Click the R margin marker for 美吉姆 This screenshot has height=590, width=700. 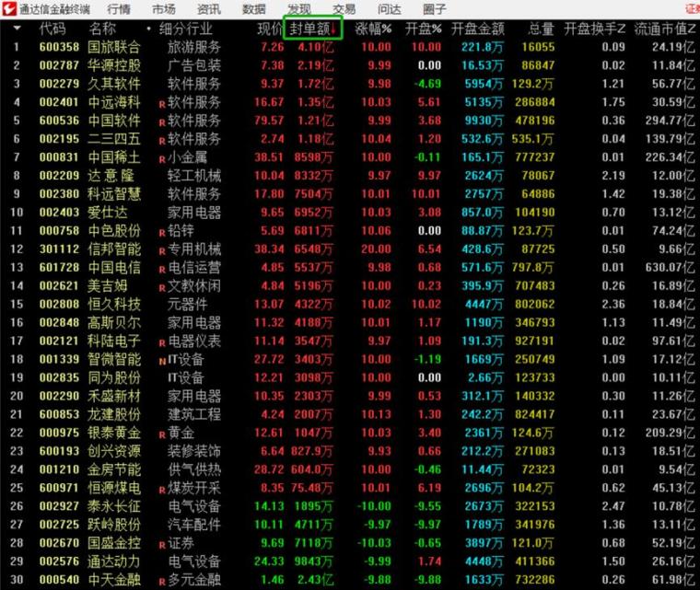coord(162,288)
